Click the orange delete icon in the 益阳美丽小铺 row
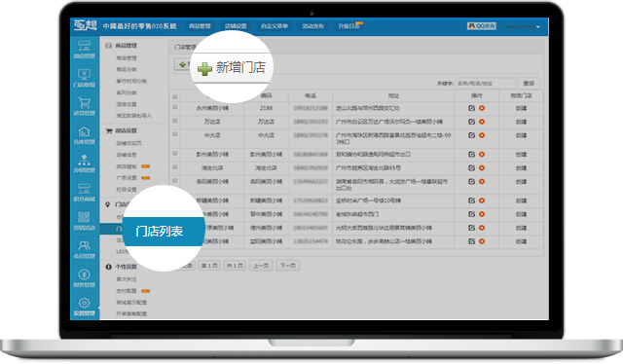The image size is (623, 364). pyautogui.click(x=482, y=241)
